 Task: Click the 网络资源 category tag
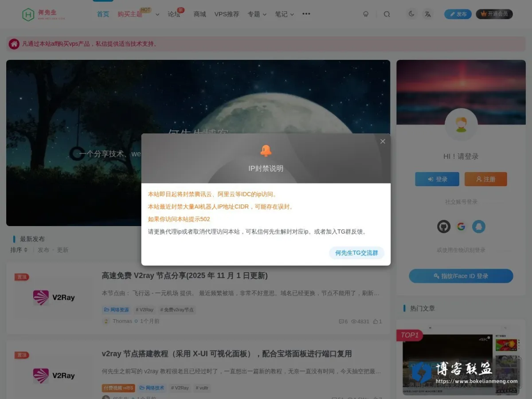click(x=117, y=309)
